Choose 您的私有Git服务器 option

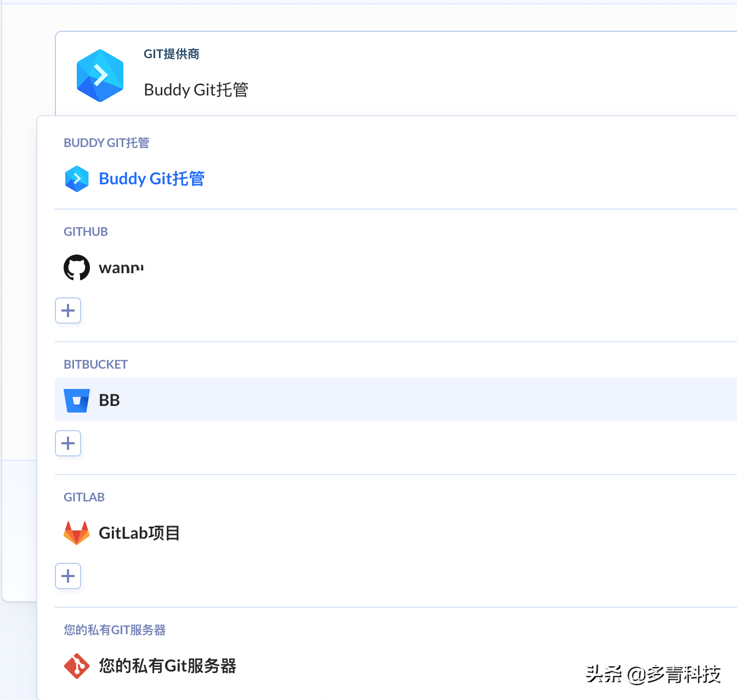tap(167, 666)
